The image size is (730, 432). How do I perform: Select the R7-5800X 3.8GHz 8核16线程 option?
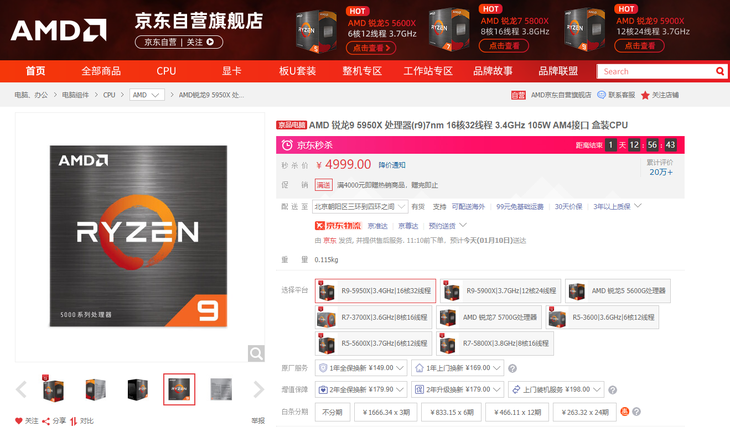(495, 344)
